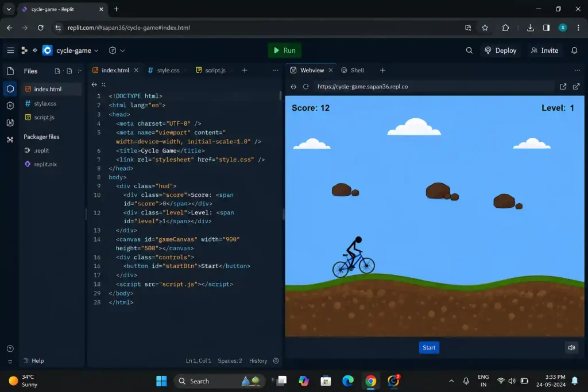Image resolution: width=588 pixels, height=392 pixels.
Task: Click the editor code navigation arrows icon
Action: point(94,85)
